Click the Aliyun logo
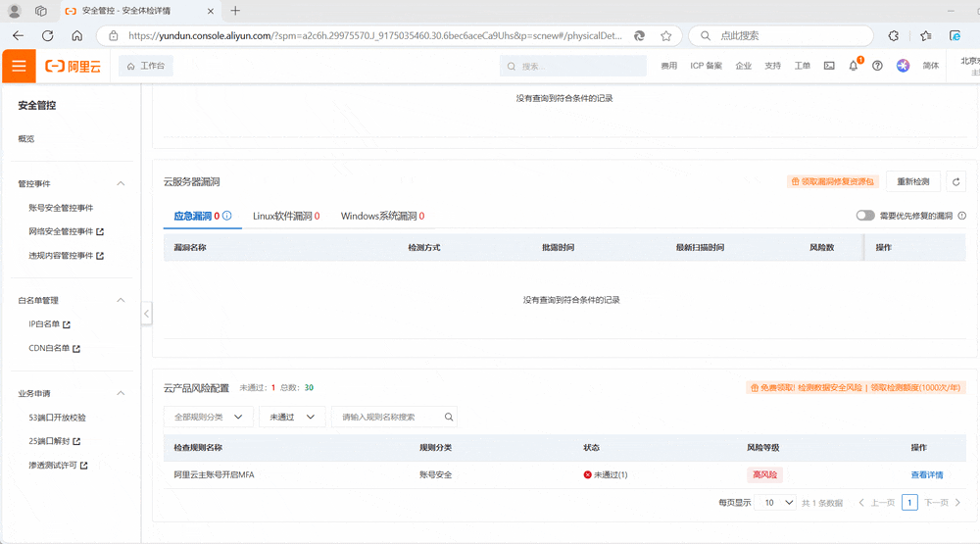This screenshot has width=980, height=544. [73, 67]
